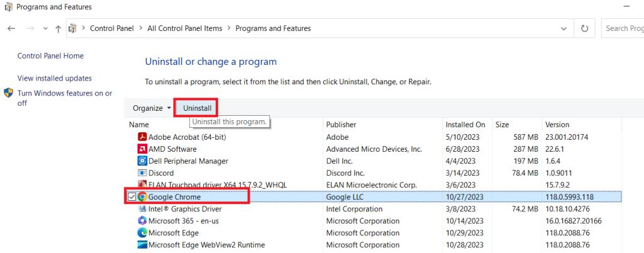Click the AMD Software icon

(x=142, y=149)
